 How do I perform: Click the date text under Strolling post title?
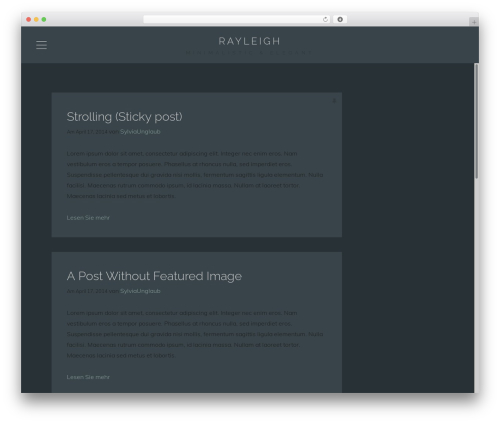[87, 132]
